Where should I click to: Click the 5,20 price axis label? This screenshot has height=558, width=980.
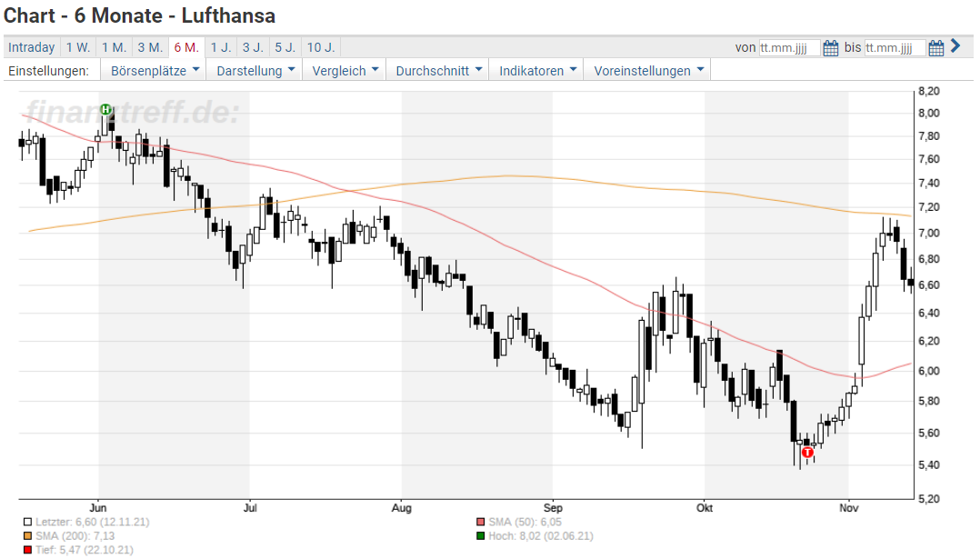coord(929,499)
